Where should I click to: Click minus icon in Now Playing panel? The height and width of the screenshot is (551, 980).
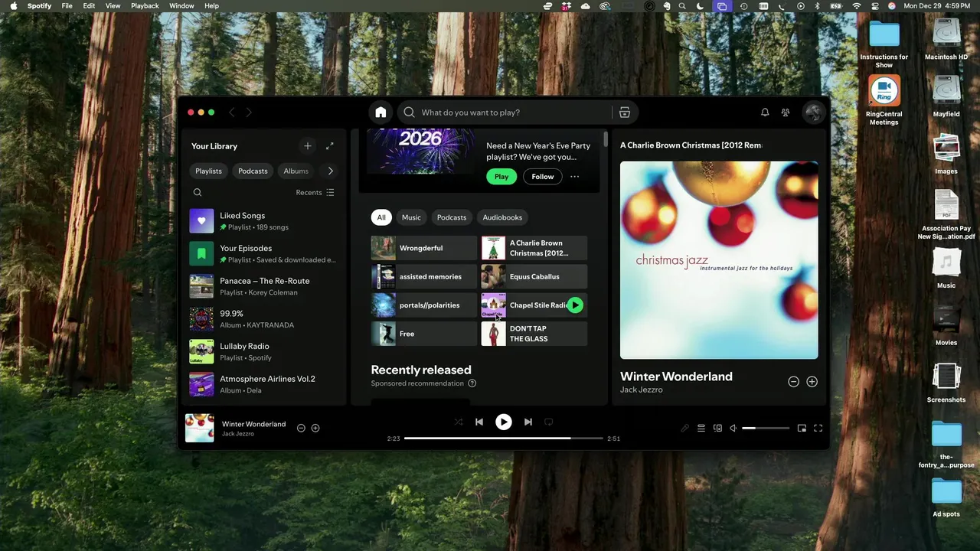tap(793, 381)
